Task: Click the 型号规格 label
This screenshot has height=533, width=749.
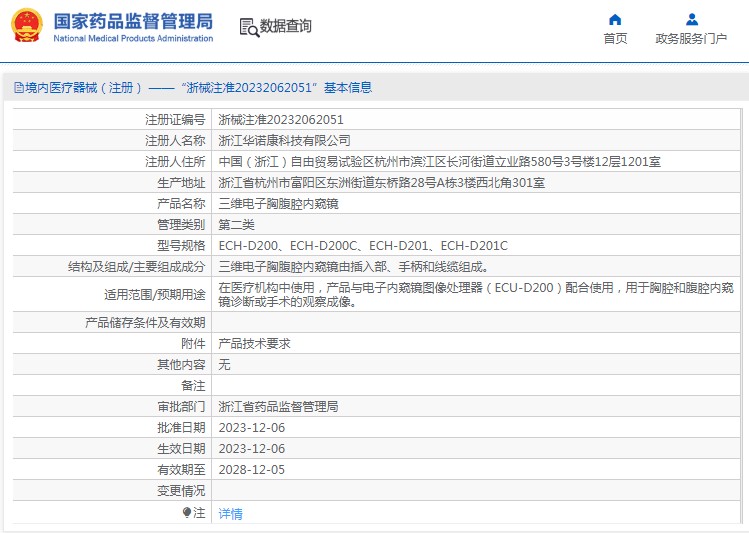Action: click(x=181, y=245)
